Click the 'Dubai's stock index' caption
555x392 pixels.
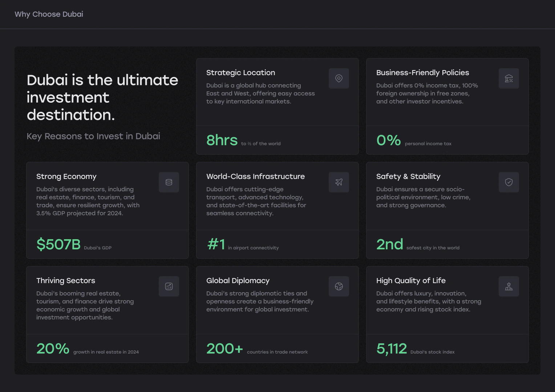point(433,352)
